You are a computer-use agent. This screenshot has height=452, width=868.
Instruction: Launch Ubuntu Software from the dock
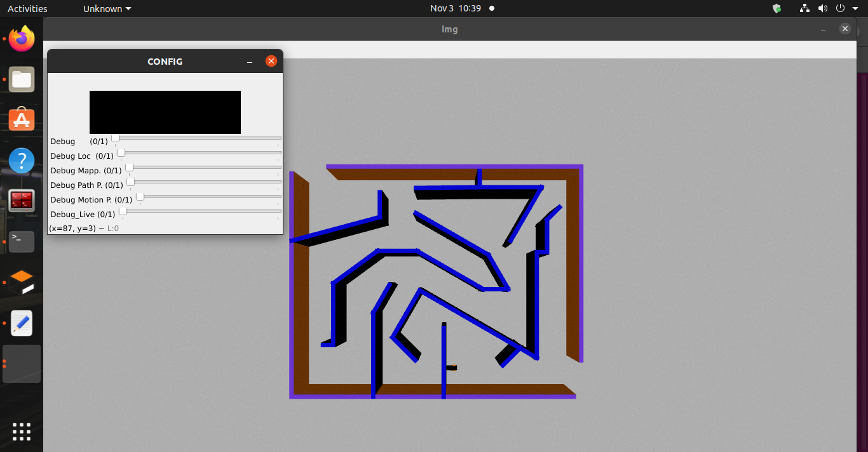click(21, 120)
